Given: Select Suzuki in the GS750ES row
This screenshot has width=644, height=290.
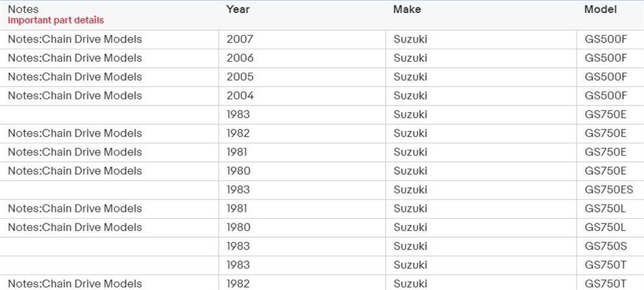Looking at the screenshot, I should (x=410, y=190).
